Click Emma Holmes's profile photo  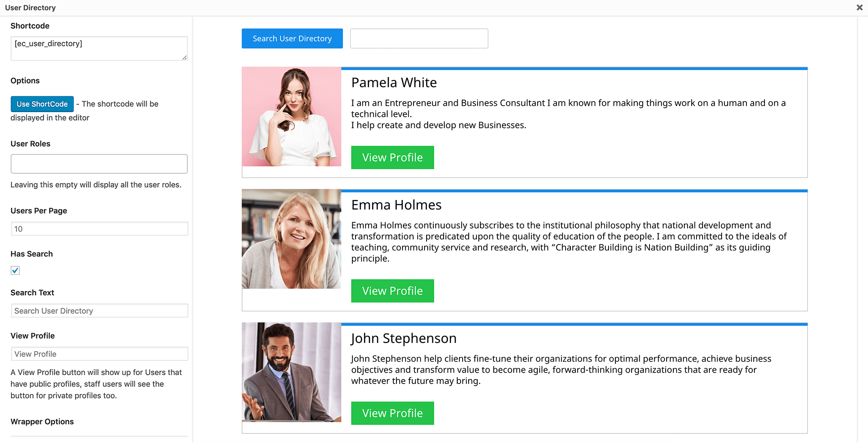(291, 239)
